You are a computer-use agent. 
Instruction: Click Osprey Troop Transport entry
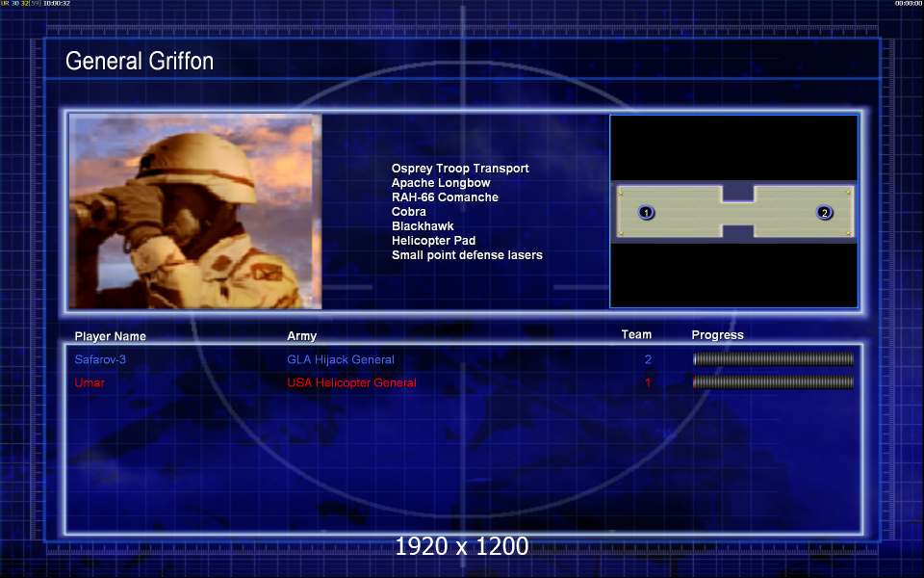pyautogui.click(x=460, y=169)
